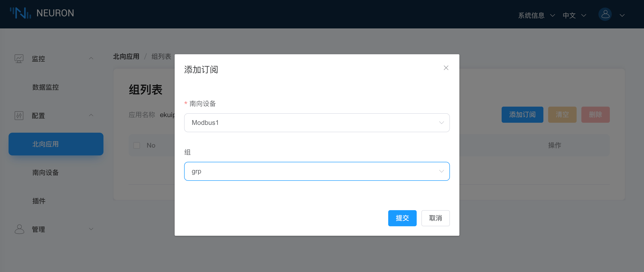Click the configuration sliders icon in sidebar
Screen dimensions: 644x272
point(19,116)
